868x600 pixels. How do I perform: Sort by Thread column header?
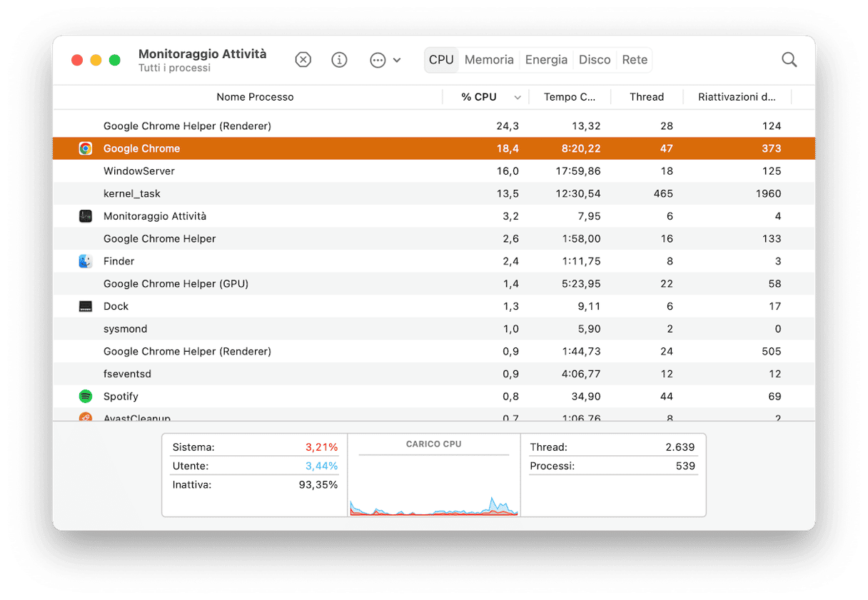click(647, 97)
